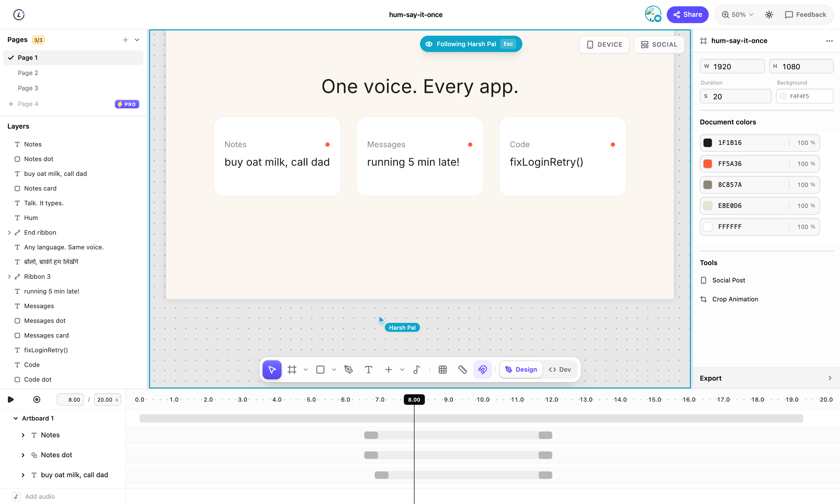The width and height of the screenshot is (840, 504).
Task: Click the collaborator avatar in header
Action: pyautogui.click(x=653, y=14)
